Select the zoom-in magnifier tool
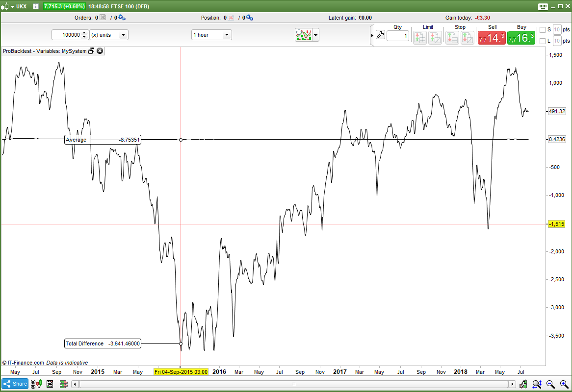This screenshot has width=572, height=392. (x=563, y=384)
